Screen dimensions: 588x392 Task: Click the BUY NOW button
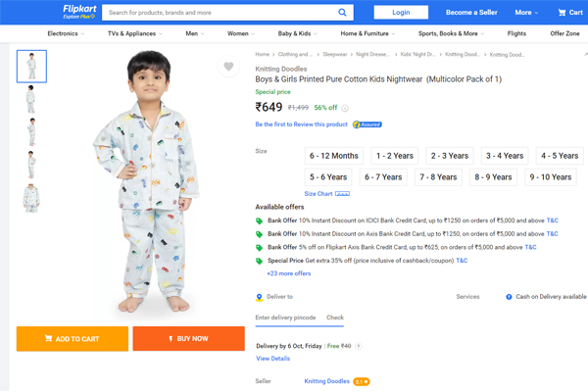(188, 339)
